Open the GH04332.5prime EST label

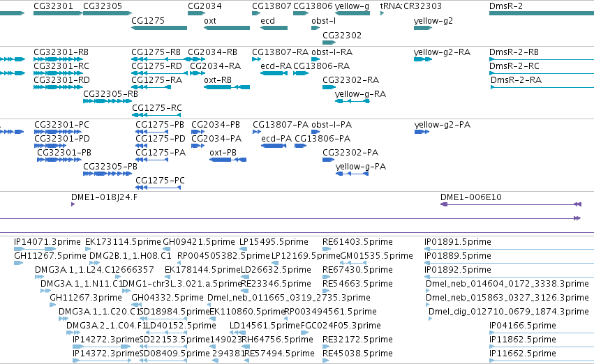pyautogui.click(x=167, y=298)
